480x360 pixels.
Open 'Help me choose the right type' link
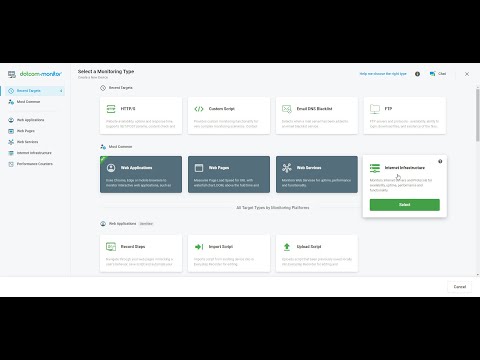[383, 74]
